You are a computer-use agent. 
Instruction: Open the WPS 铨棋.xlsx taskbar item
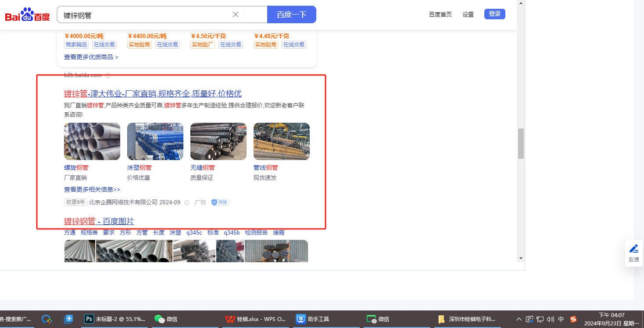click(255, 319)
